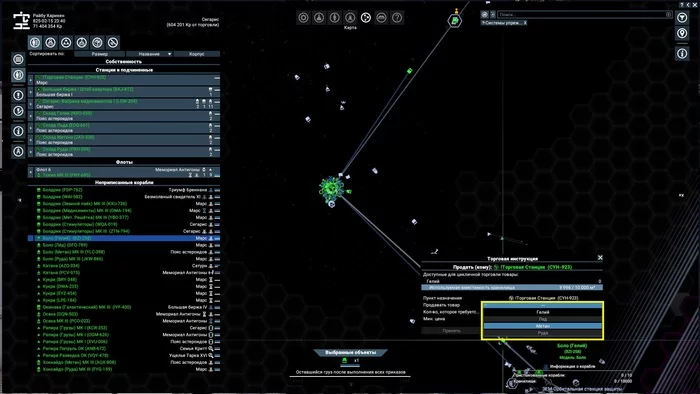Expand the Большая биржа I штаб-квартира row
This screenshot has width=700, height=394.
(31, 92)
